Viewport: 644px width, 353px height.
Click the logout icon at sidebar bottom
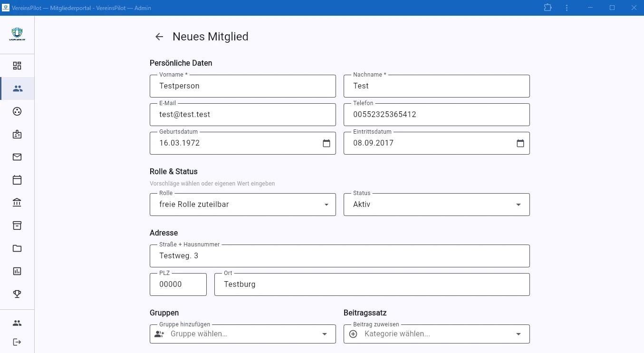point(17,342)
